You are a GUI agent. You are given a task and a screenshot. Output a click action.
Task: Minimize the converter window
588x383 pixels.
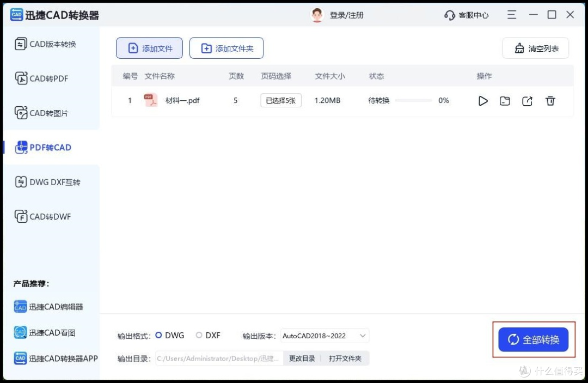533,15
